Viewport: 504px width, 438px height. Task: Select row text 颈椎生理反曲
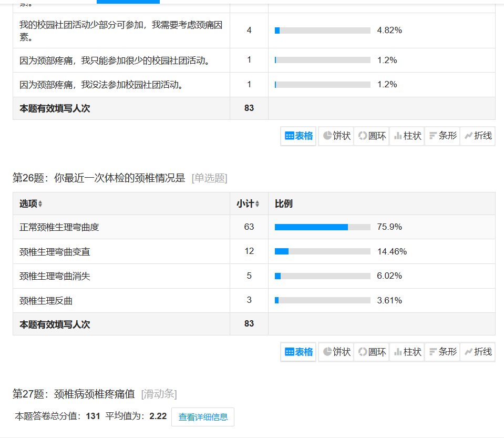click(46, 301)
